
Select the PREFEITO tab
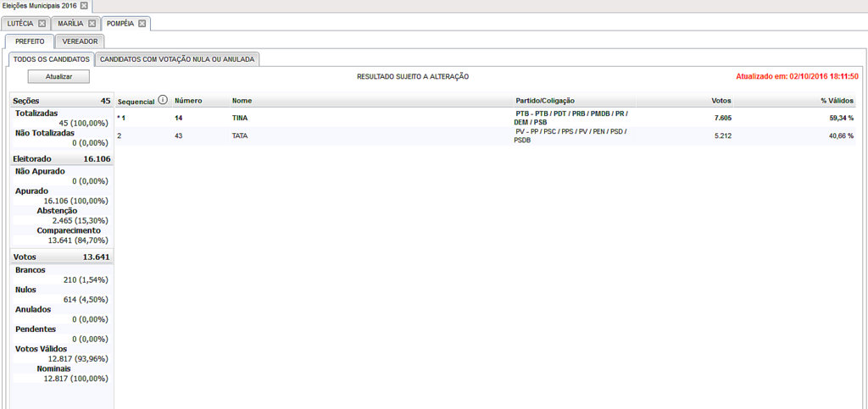tap(30, 41)
